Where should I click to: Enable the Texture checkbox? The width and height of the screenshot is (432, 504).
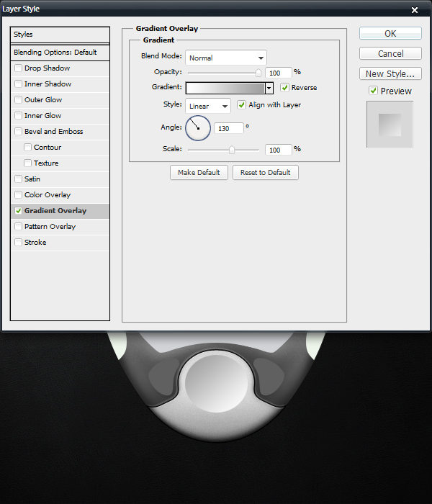27,163
